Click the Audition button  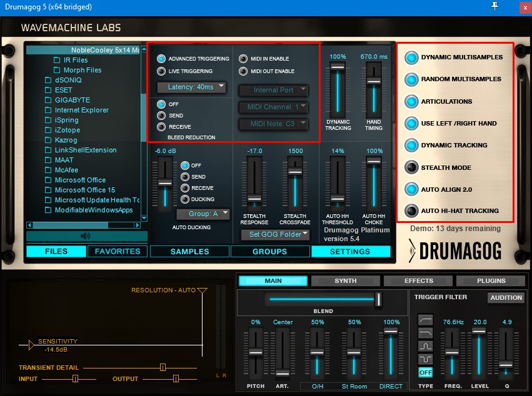click(506, 297)
